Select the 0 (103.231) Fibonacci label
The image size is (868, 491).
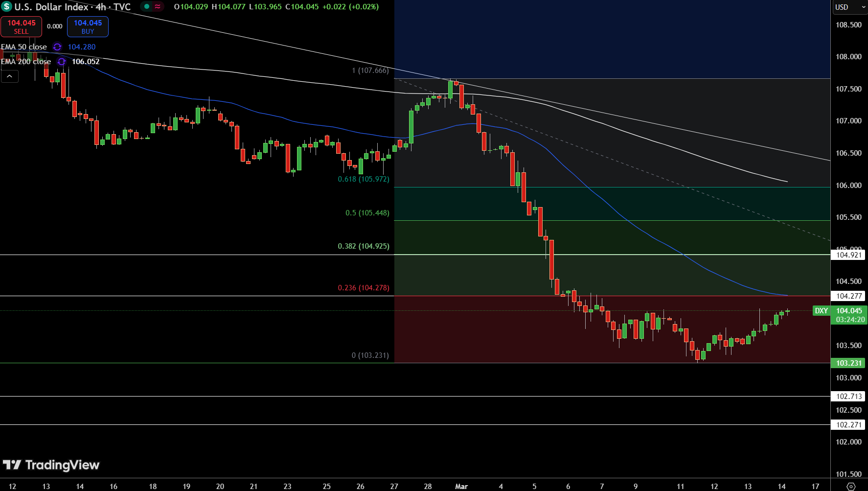pos(370,355)
